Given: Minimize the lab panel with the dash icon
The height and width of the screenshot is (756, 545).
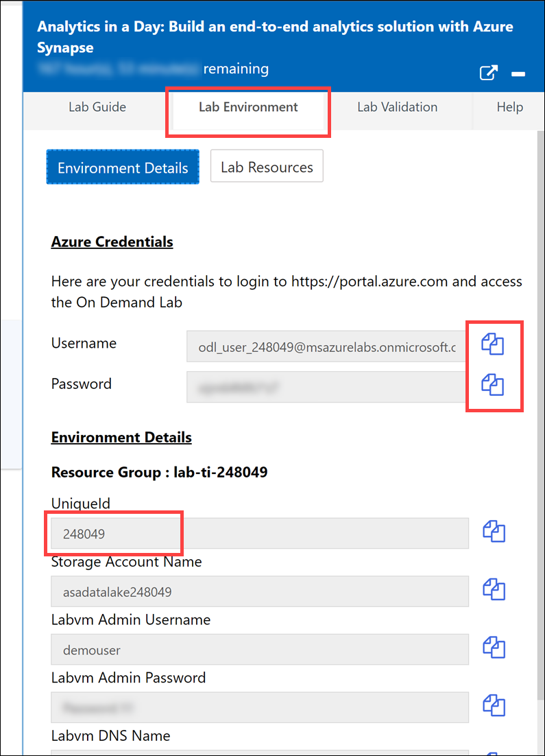Looking at the screenshot, I should (x=518, y=74).
